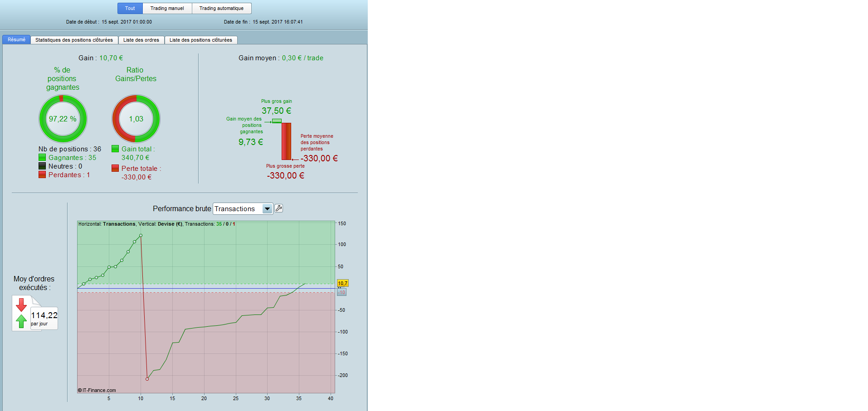Click the black Neutres legend square

(x=42, y=166)
